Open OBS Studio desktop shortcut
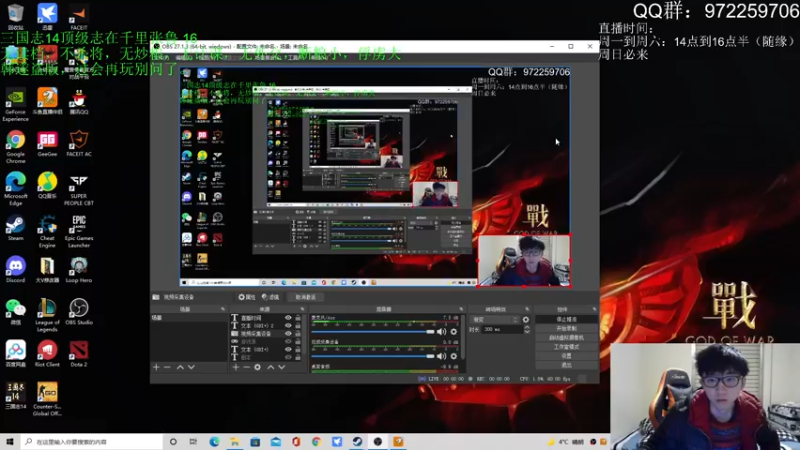The height and width of the screenshot is (450, 800). (79, 312)
